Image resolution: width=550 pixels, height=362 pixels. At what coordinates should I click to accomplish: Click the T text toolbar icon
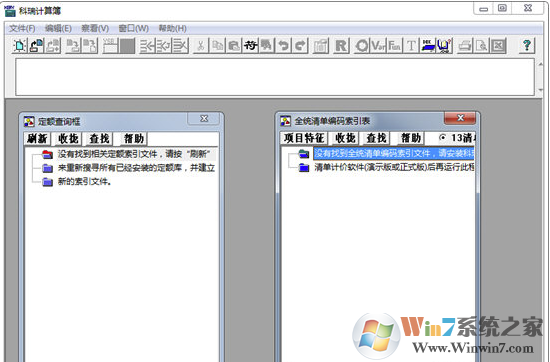[411, 46]
